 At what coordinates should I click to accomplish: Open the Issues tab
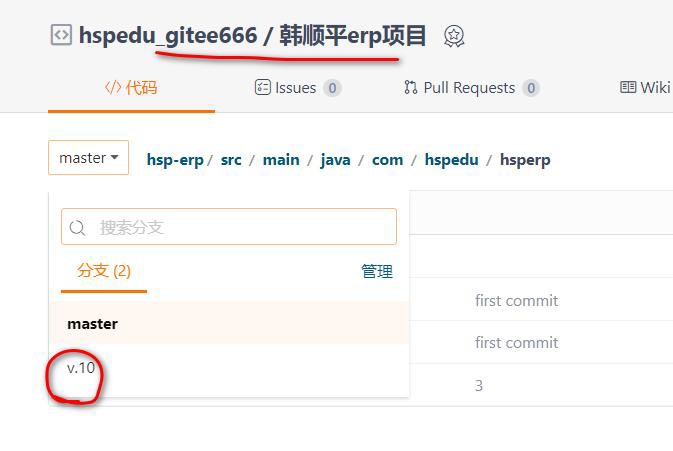297,88
